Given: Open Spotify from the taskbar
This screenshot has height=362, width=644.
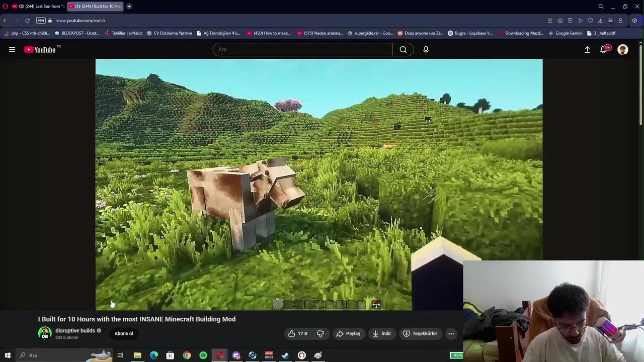Looking at the screenshot, I should pyautogui.click(x=203, y=355).
